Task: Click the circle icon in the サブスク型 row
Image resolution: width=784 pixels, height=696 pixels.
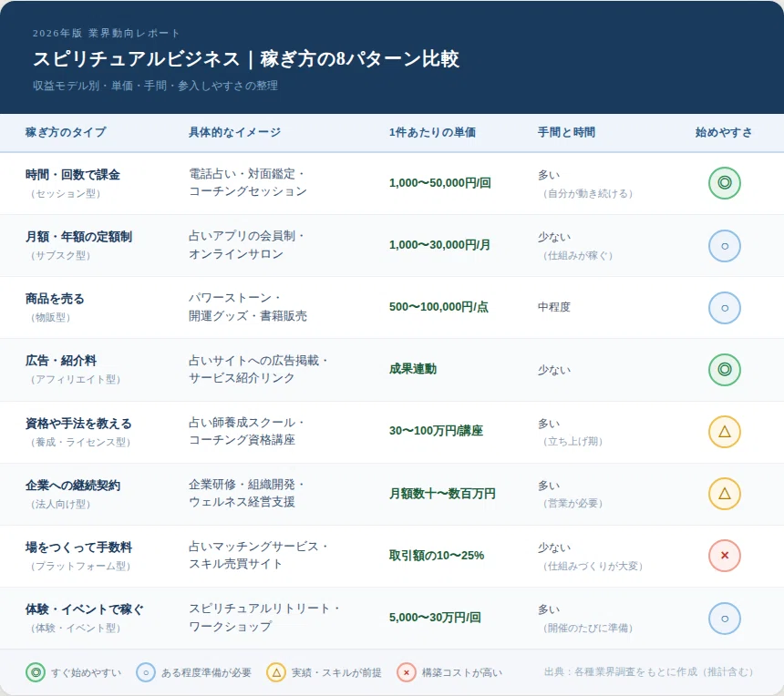Action: click(x=724, y=246)
